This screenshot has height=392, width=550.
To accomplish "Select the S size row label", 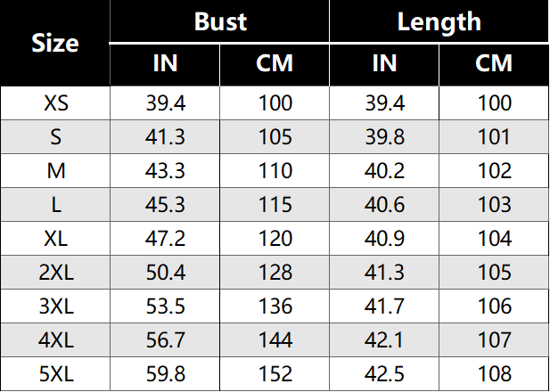I will pos(55,137).
